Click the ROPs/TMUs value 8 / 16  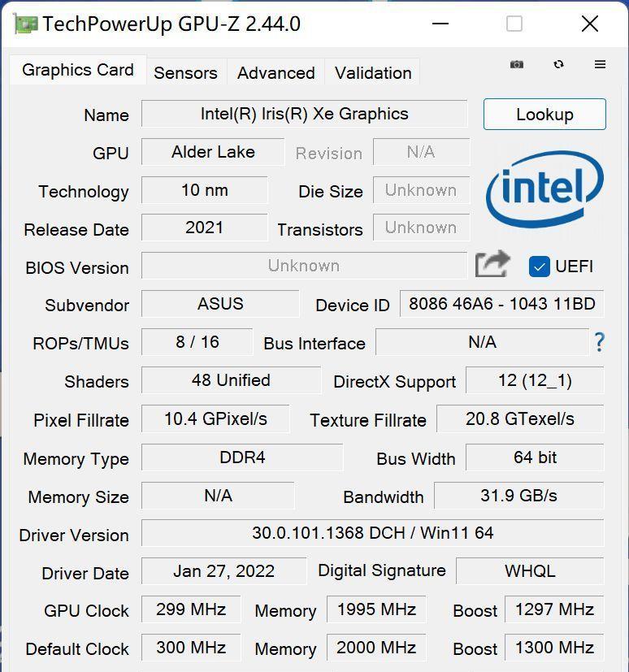click(x=197, y=342)
